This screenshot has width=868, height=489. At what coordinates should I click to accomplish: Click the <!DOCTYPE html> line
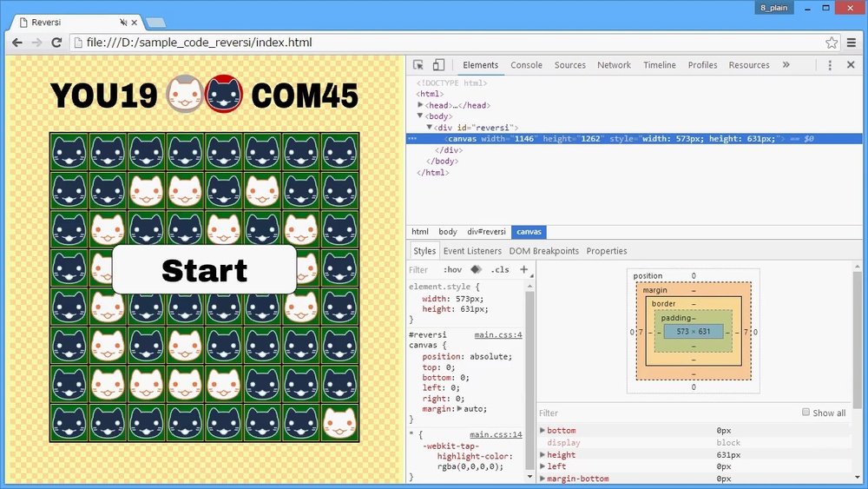451,83
